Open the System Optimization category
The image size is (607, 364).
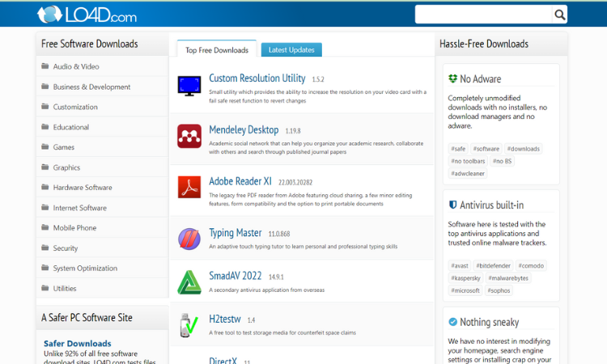pyautogui.click(x=85, y=269)
